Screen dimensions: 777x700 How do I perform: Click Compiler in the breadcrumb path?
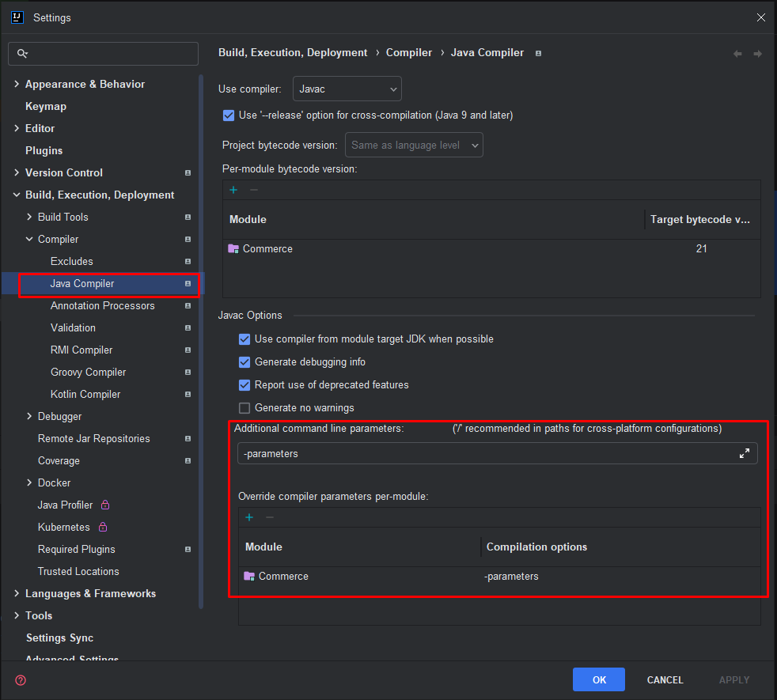click(409, 52)
